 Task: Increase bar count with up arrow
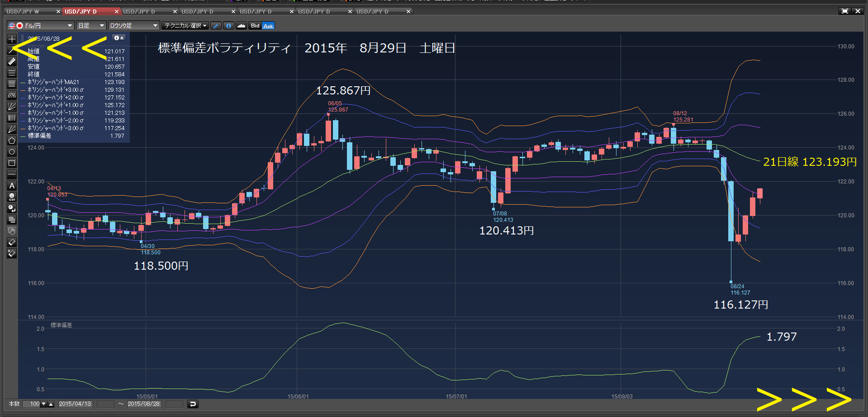[51, 404]
